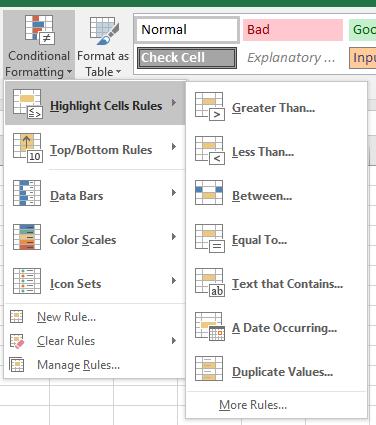Choose the Text that Contains icon

coord(210,282)
